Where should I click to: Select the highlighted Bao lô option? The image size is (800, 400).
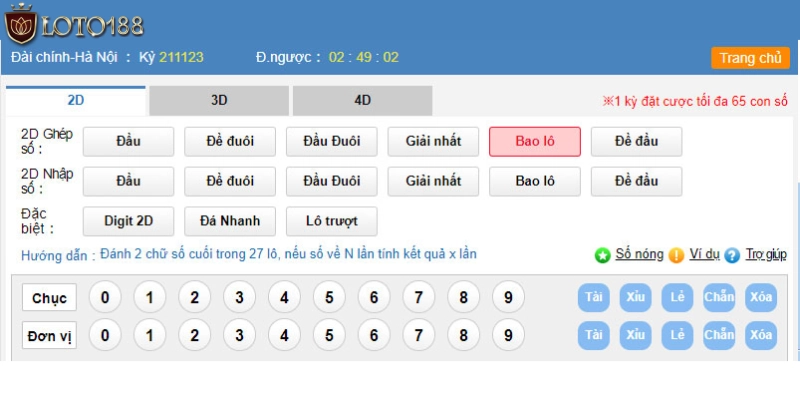[534, 141]
